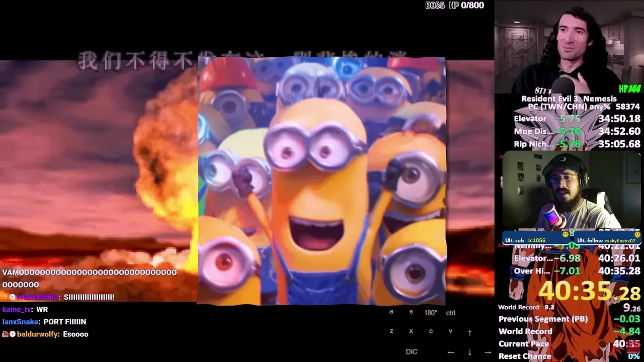Viewport: 644px width, 362px height.
Task: Click the 'SIIIIIII!' chat message
Action: 89,297
